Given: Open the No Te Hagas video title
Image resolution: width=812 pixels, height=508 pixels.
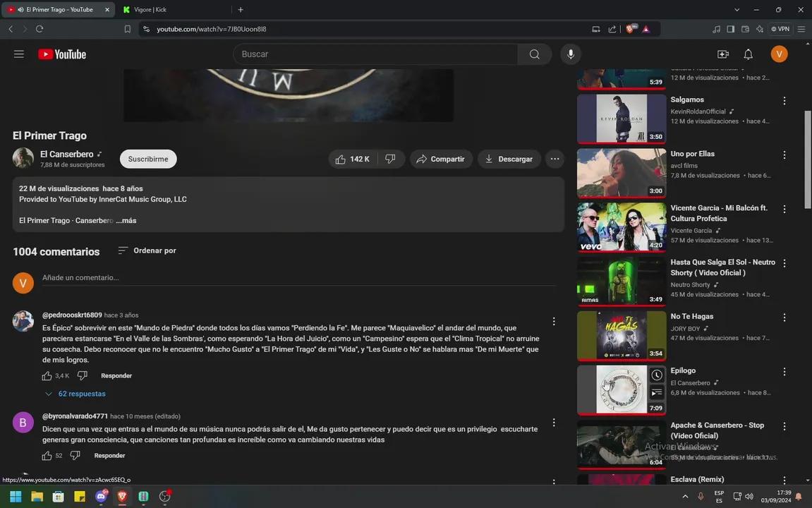Looking at the screenshot, I should pyautogui.click(x=692, y=316).
